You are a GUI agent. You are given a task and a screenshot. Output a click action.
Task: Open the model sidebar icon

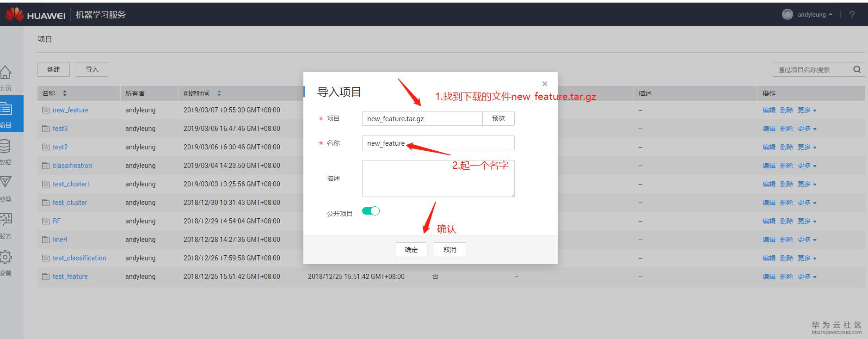pyautogui.click(x=6, y=182)
